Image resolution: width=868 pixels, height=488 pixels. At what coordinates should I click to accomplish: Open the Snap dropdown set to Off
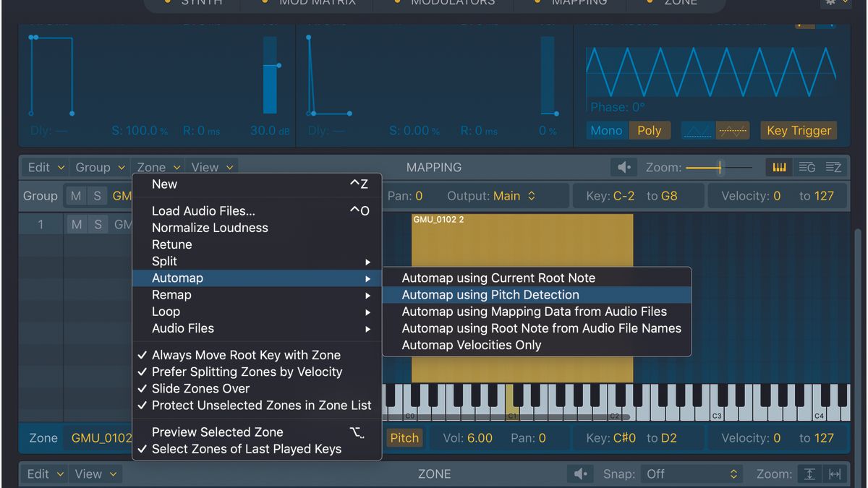691,474
